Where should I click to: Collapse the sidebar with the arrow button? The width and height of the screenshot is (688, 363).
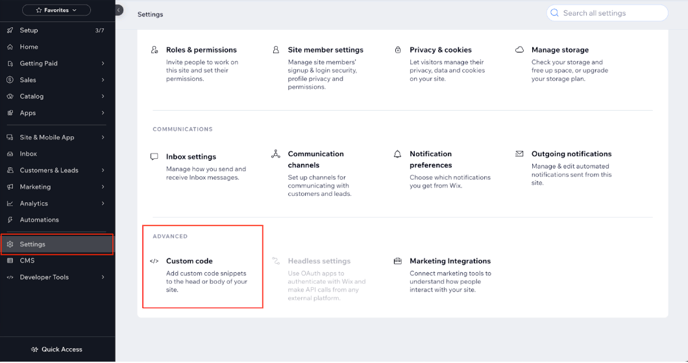(x=119, y=10)
